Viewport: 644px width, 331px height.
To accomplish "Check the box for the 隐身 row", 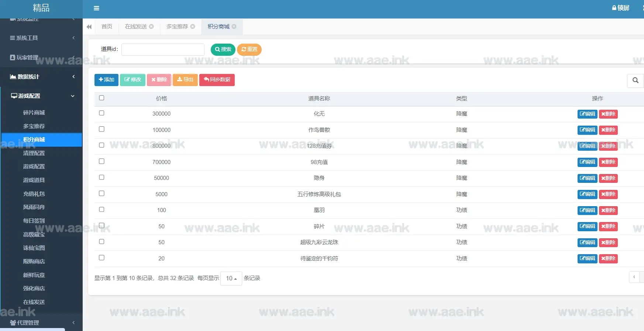I will pos(101,177).
